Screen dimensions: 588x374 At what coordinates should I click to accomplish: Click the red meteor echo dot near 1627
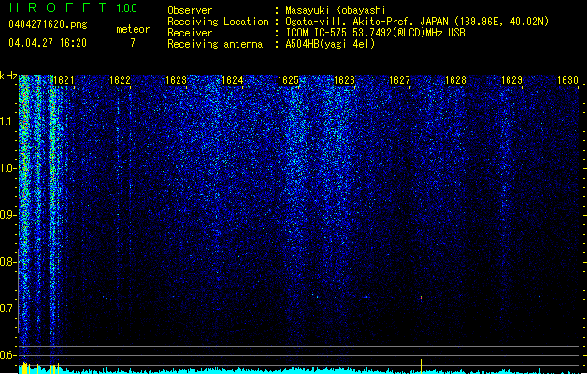[421, 298]
